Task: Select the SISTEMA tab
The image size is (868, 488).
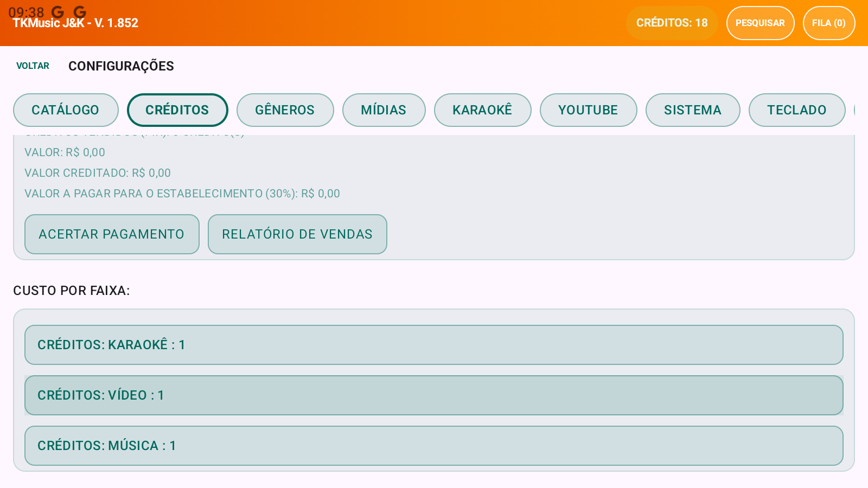Action: [x=693, y=110]
